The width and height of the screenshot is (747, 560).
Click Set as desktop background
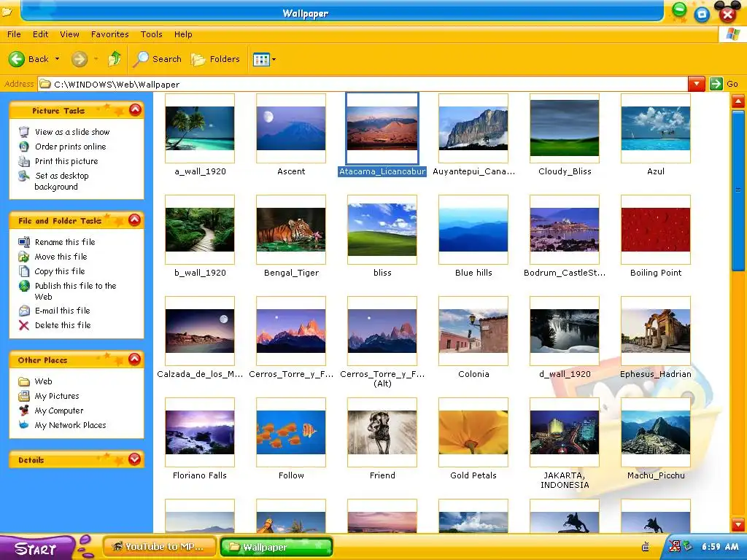(x=61, y=181)
